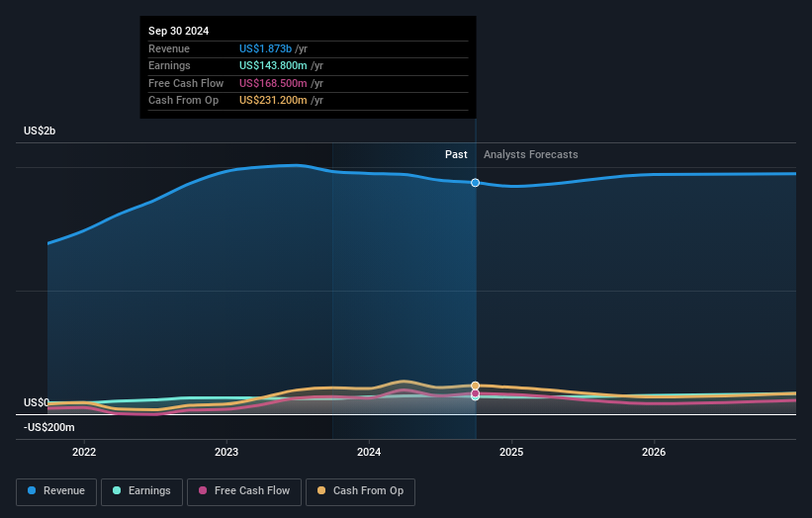
Task: Click the US$0 y-axis label
Action: click(x=37, y=402)
